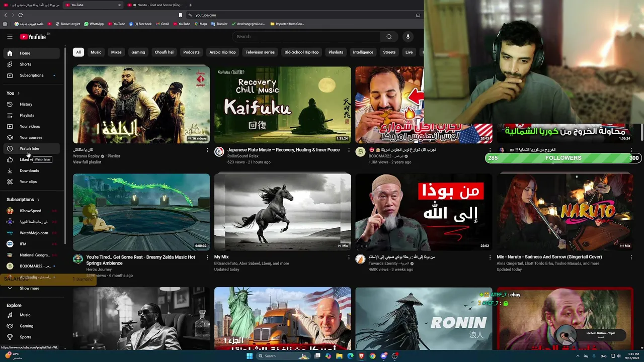Open RollinSound Relax channel link
The height and width of the screenshot is (362, 644).
pyautogui.click(x=243, y=156)
